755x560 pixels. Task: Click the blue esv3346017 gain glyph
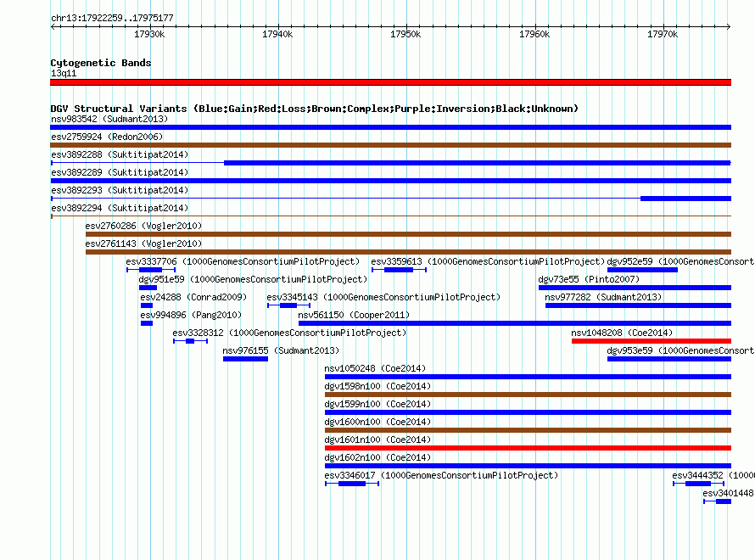click(x=352, y=484)
